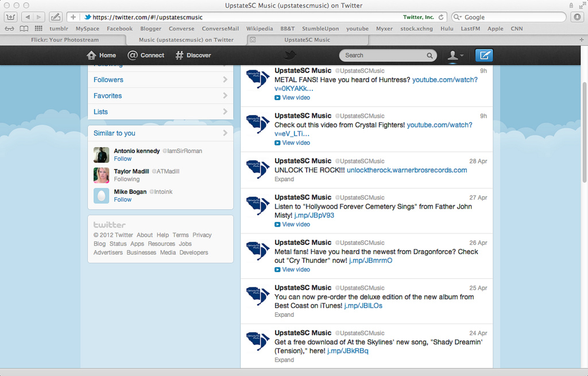Open the Developers footer link
This screenshot has height=376, width=588.
(194, 252)
